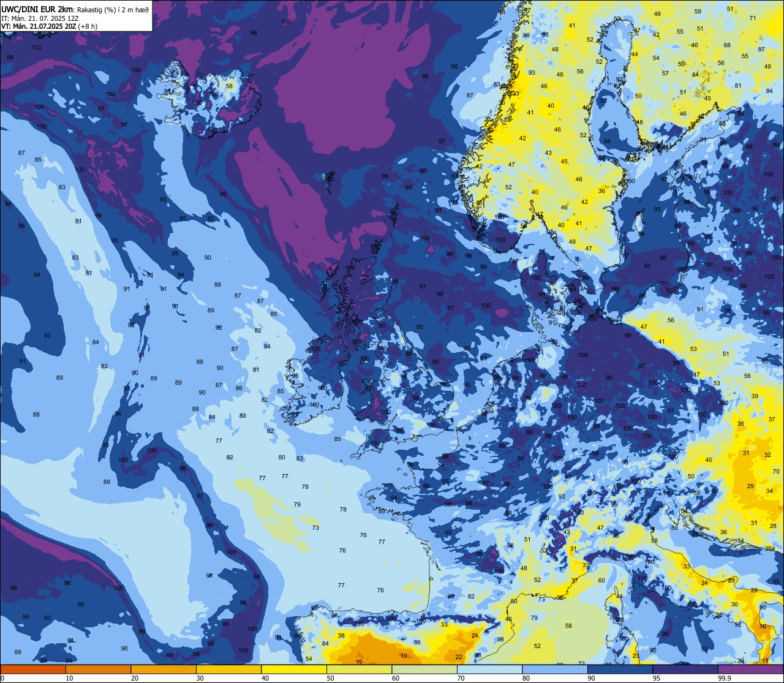This screenshot has height=683, width=784.
Task: Click the '71' humidity value at top right
Action: 753,18
